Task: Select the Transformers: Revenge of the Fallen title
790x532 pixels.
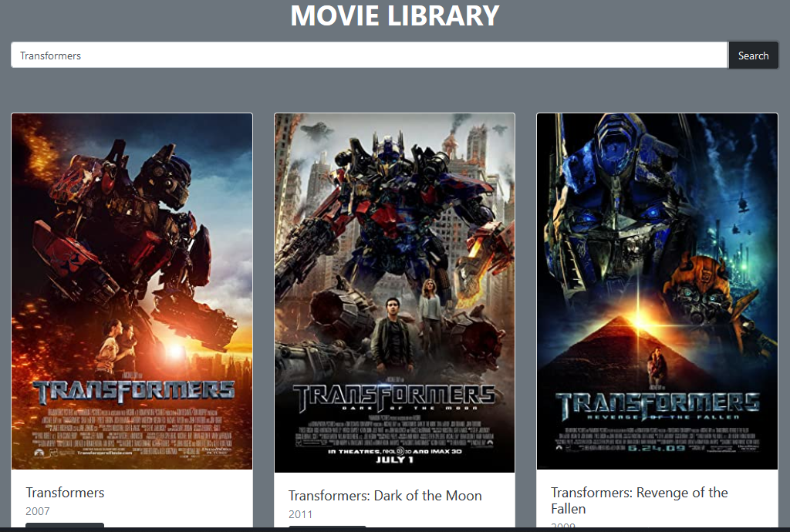Action: pos(640,500)
